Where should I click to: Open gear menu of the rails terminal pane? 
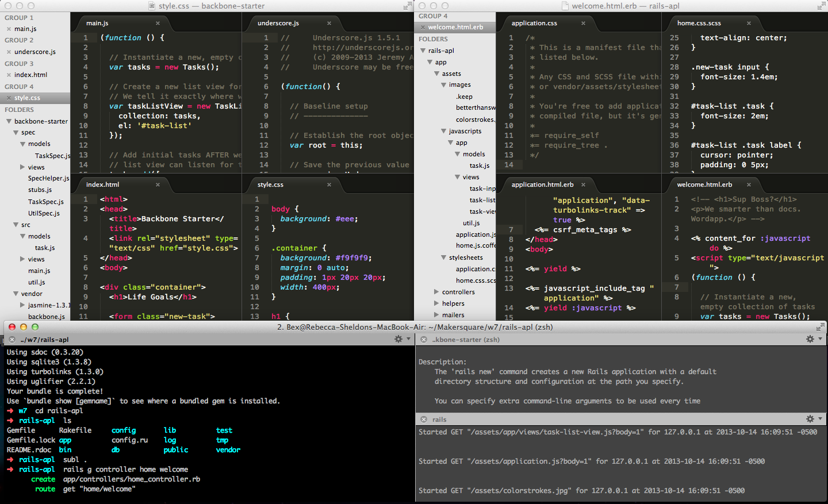[810, 420]
